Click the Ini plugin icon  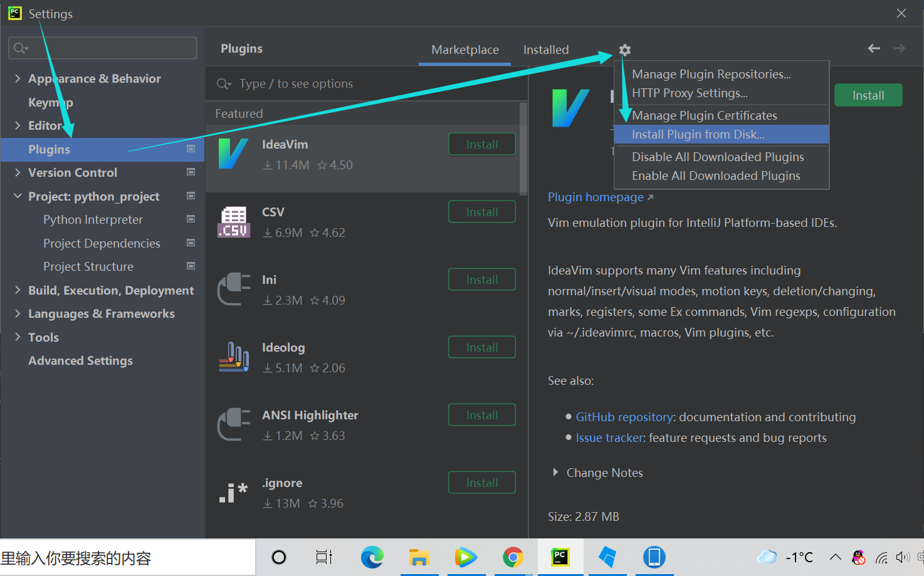[x=233, y=289]
